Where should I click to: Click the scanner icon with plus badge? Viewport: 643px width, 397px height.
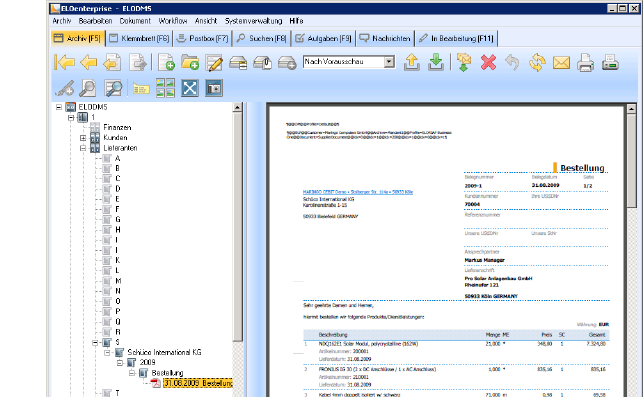287,63
